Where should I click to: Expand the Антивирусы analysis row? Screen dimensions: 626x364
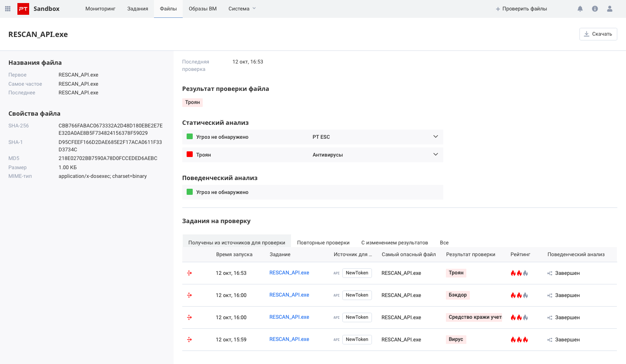[x=435, y=154]
